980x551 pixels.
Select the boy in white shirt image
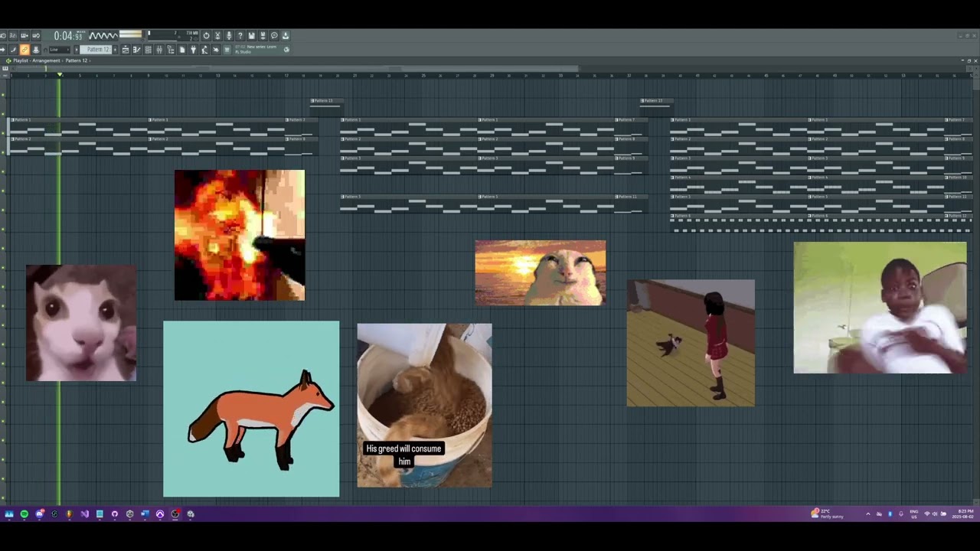pyautogui.click(x=880, y=308)
